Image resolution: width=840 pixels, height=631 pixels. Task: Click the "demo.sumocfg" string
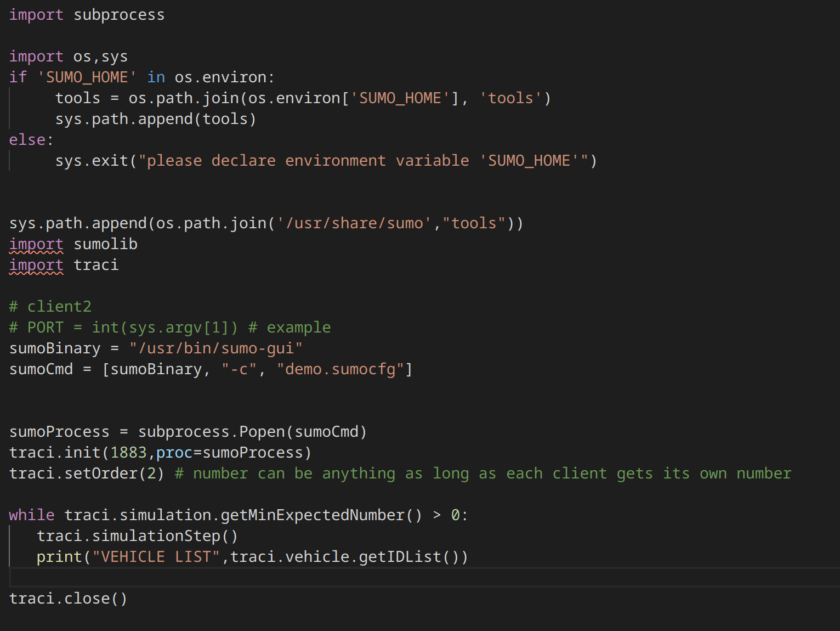pyautogui.click(x=340, y=369)
